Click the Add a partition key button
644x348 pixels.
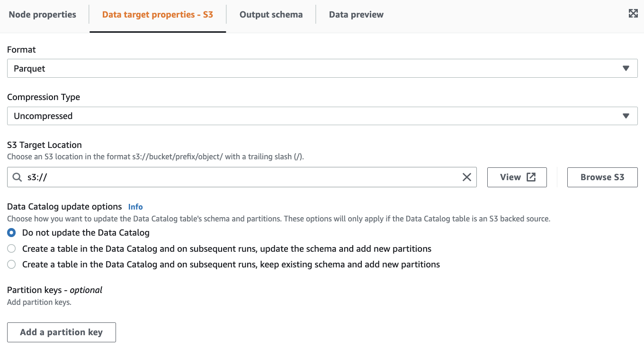[x=62, y=332]
